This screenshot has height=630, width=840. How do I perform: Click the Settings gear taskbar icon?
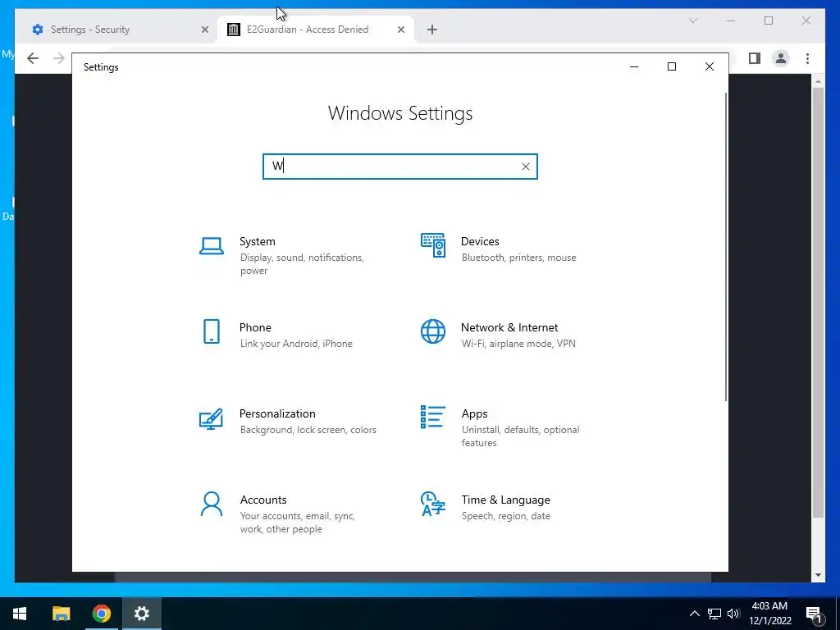(x=141, y=614)
